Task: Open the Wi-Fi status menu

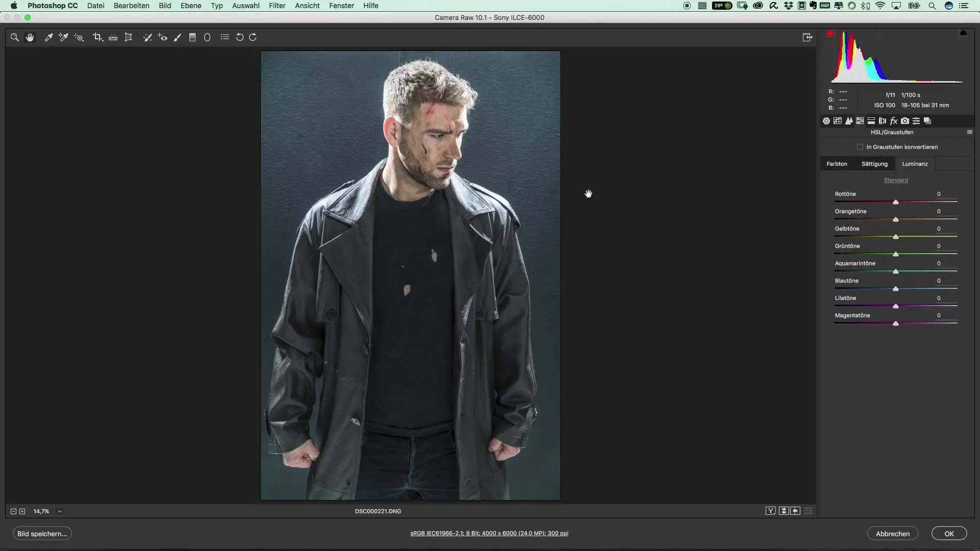Action: click(x=880, y=6)
